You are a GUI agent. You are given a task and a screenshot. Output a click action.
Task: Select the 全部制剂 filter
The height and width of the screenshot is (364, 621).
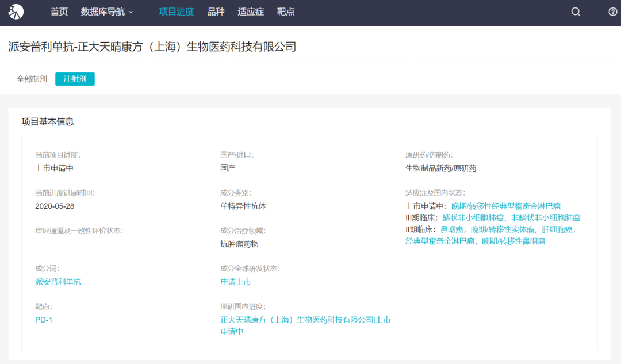coord(32,79)
